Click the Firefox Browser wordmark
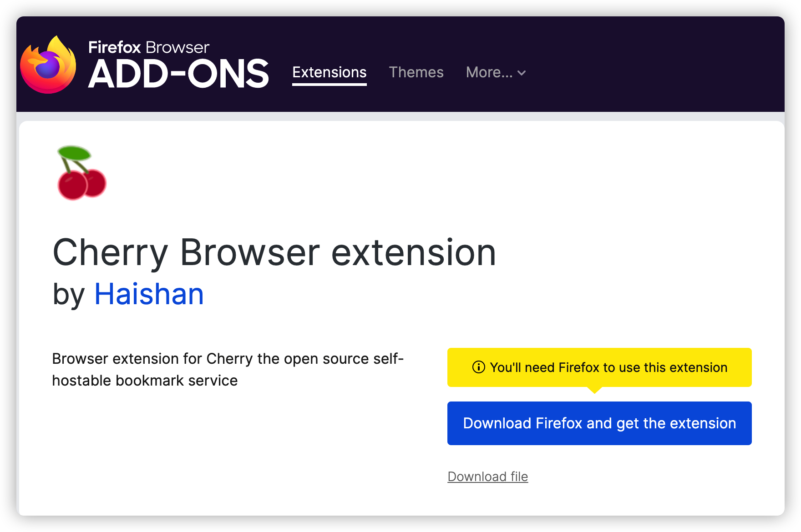The image size is (801, 532). point(149,47)
